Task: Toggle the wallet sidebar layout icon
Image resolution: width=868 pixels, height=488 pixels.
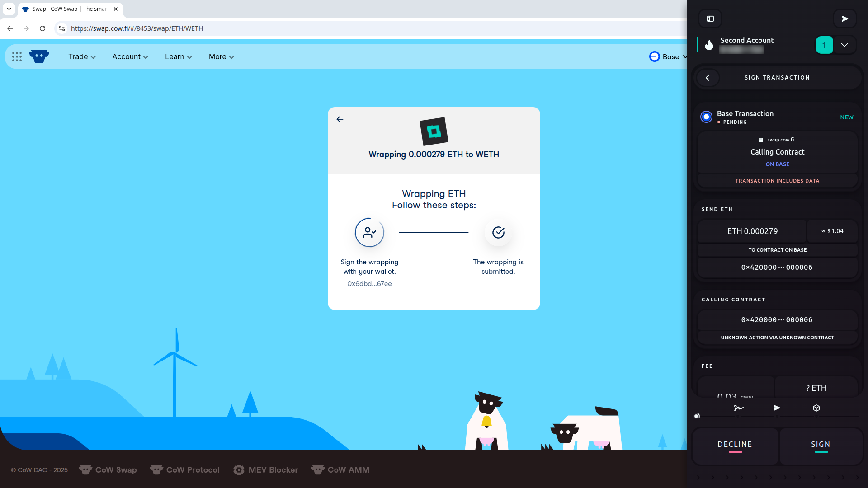Action: (x=710, y=19)
